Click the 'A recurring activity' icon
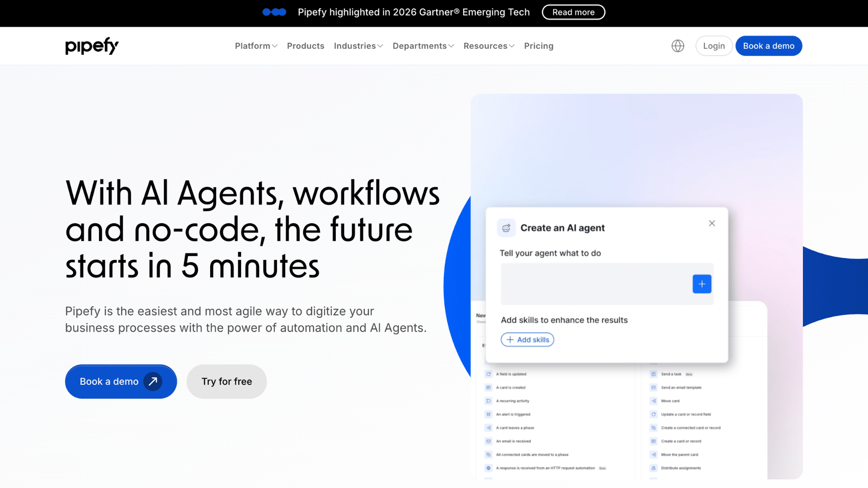The image size is (868, 488). coord(488,401)
